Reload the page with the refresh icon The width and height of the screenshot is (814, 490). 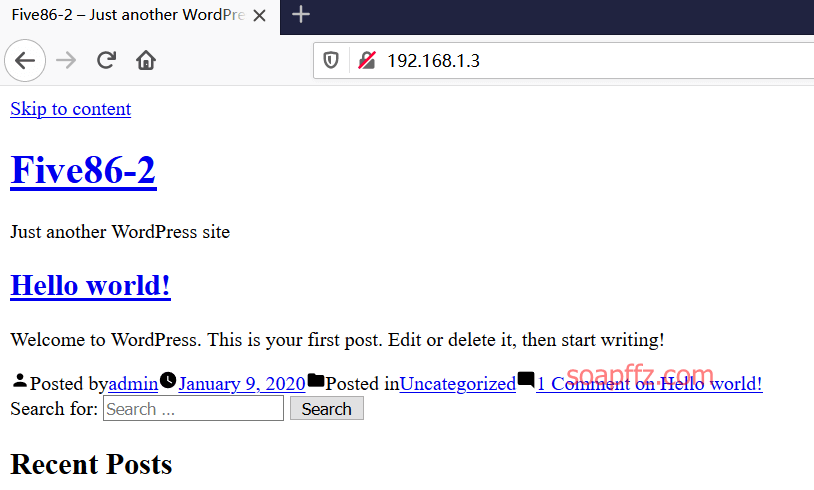(x=106, y=61)
